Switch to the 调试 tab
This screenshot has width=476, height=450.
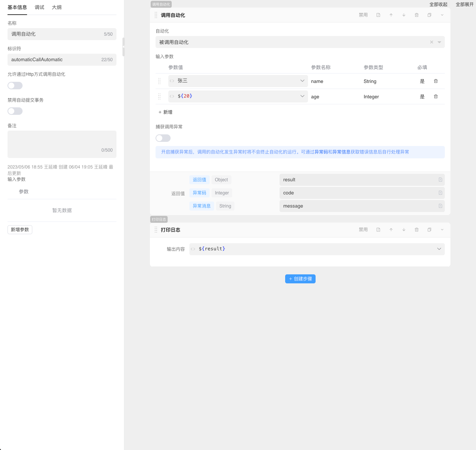(x=39, y=8)
